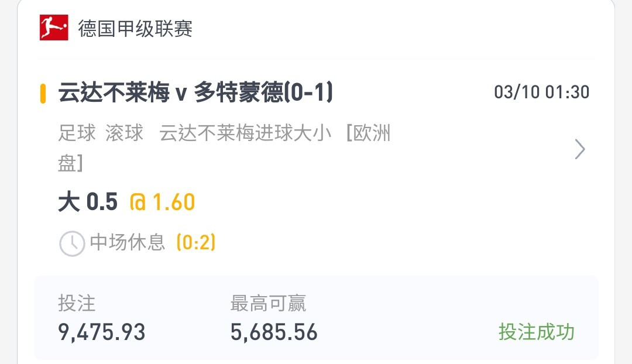Viewport: 632px width, 364px height.
Task: Click the 03/10 01:30 match time
Action: tap(541, 92)
